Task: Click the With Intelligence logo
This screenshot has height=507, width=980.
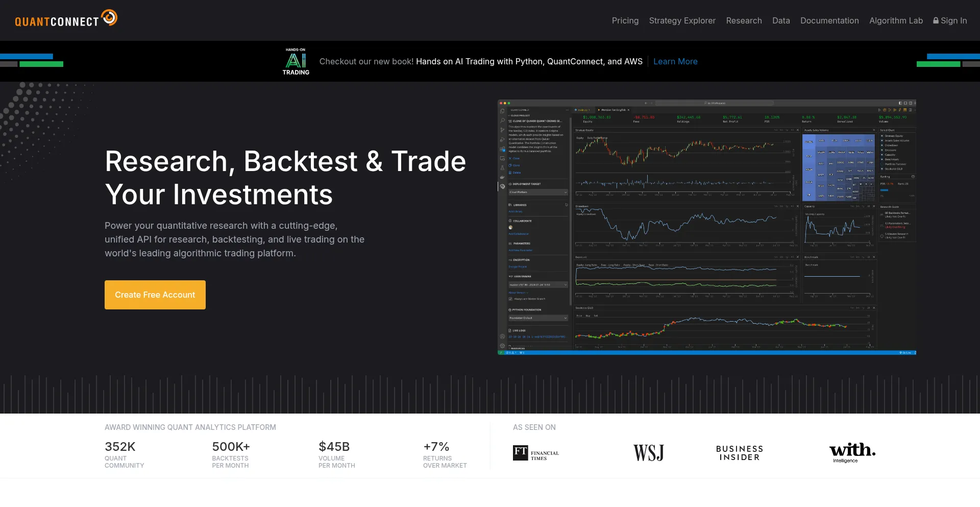Action: pyautogui.click(x=852, y=453)
